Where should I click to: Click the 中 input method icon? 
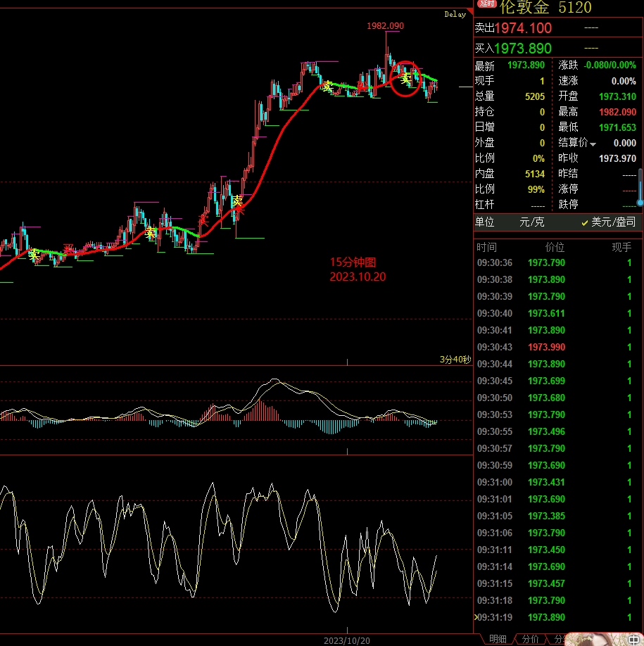pos(633,640)
